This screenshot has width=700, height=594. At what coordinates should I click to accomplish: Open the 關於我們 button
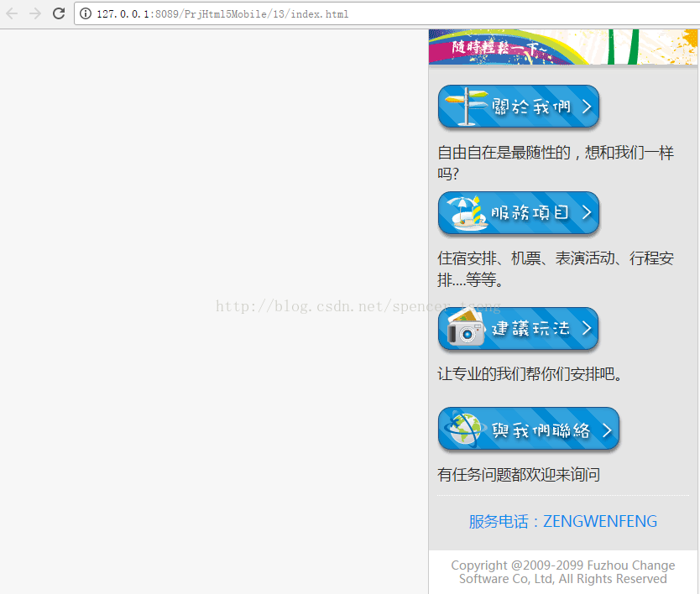coord(519,107)
